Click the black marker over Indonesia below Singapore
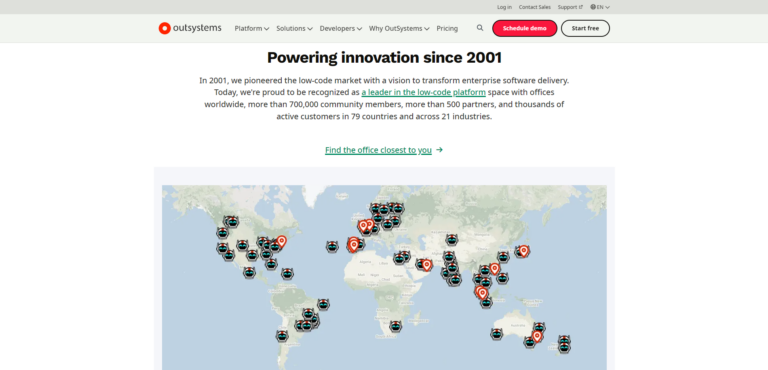The width and height of the screenshot is (768, 370). coord(486,302)
